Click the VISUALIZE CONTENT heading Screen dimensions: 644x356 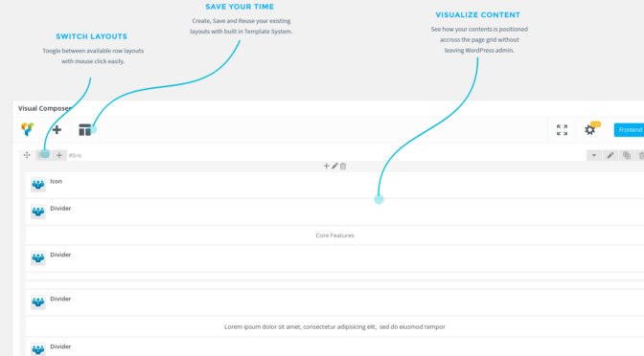click(477, 14)
